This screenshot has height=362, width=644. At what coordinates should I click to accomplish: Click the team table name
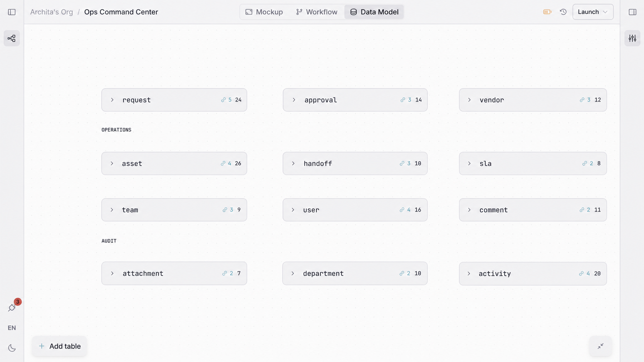pos(130,210)
